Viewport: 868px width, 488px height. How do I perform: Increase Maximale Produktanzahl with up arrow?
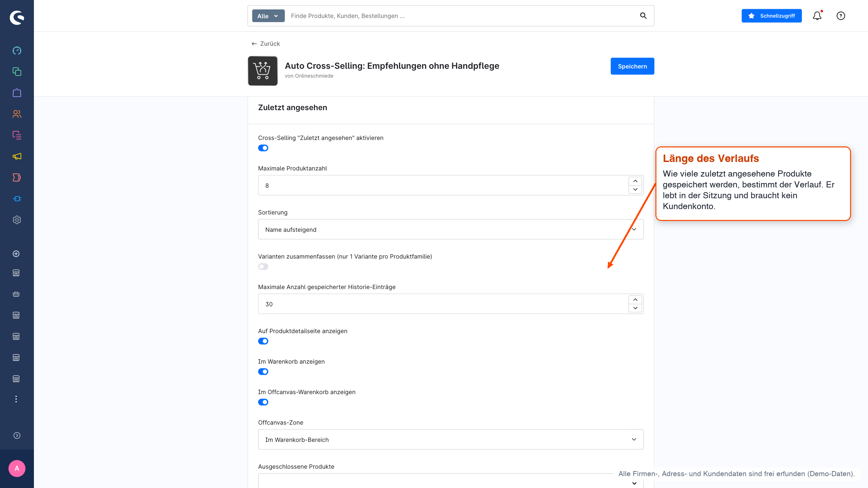(x=635, y=181)
